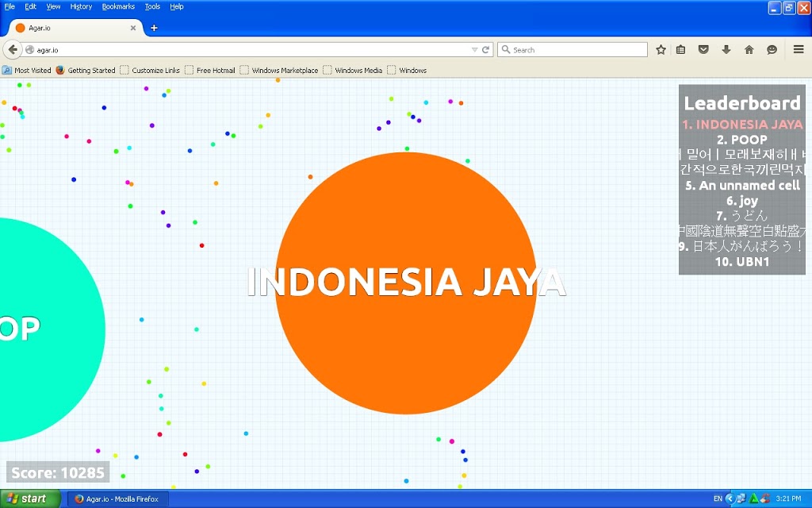
Task: Open Free Hotmail bookmark
Action: [x=209, y=71]
